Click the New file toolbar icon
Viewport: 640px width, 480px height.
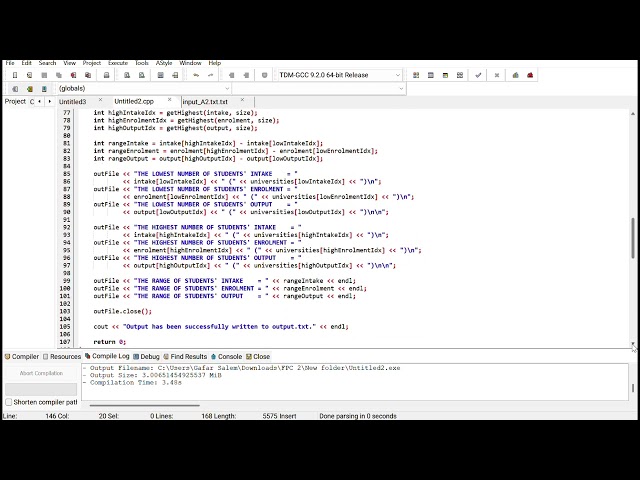15,75
